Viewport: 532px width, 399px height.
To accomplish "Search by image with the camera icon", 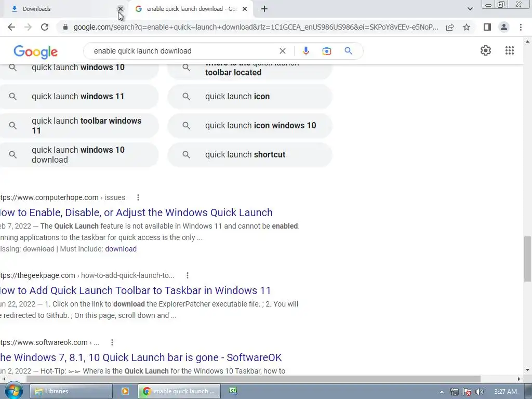I will pos(327,51).
